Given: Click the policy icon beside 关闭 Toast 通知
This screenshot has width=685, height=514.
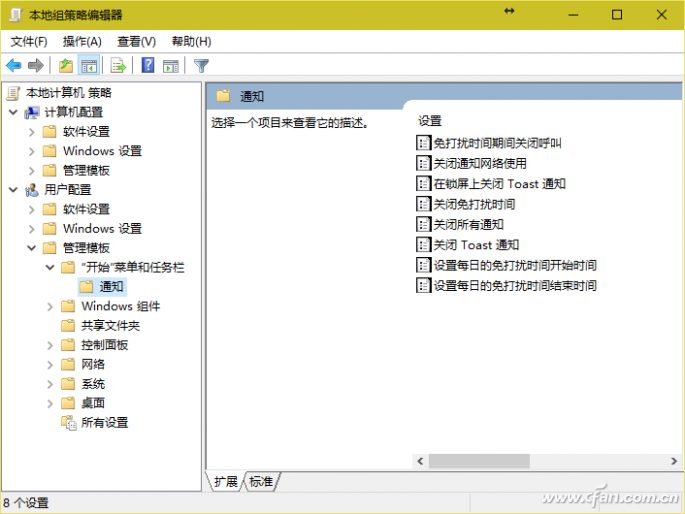Looking at the screenshot, I should click(423, 245).
